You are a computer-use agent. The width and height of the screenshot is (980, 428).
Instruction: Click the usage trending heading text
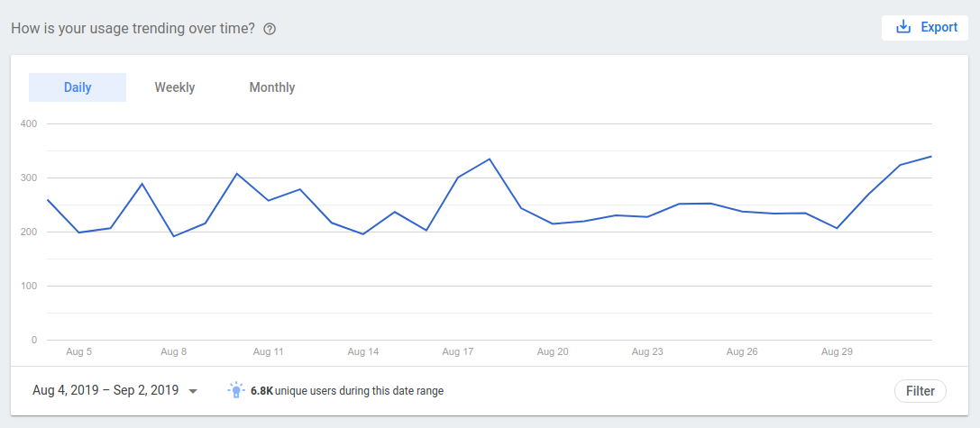tap(133, 28)
